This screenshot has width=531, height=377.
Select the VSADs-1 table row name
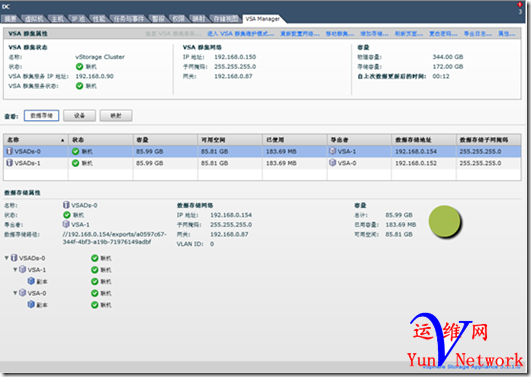click(27, 163)
